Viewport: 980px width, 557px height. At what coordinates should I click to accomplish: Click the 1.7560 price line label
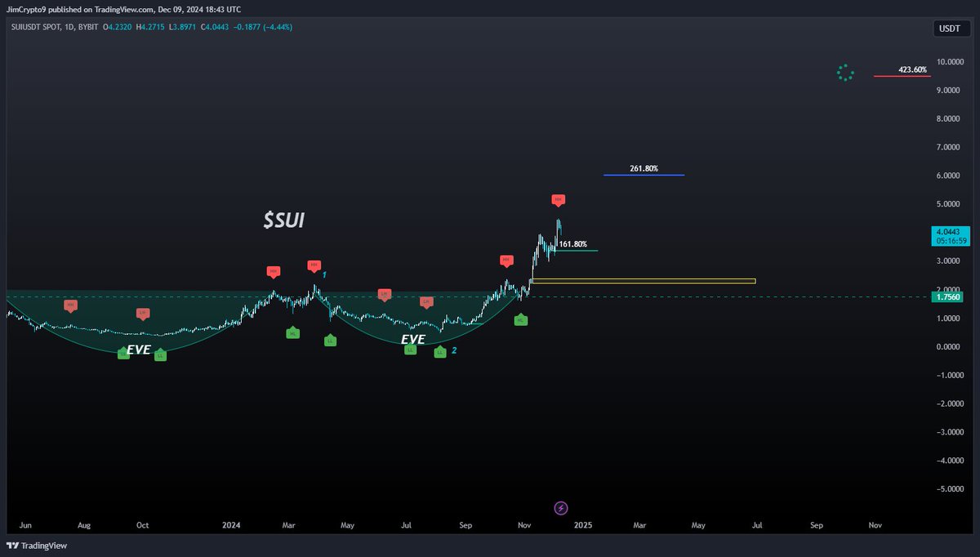pos(948,297)
